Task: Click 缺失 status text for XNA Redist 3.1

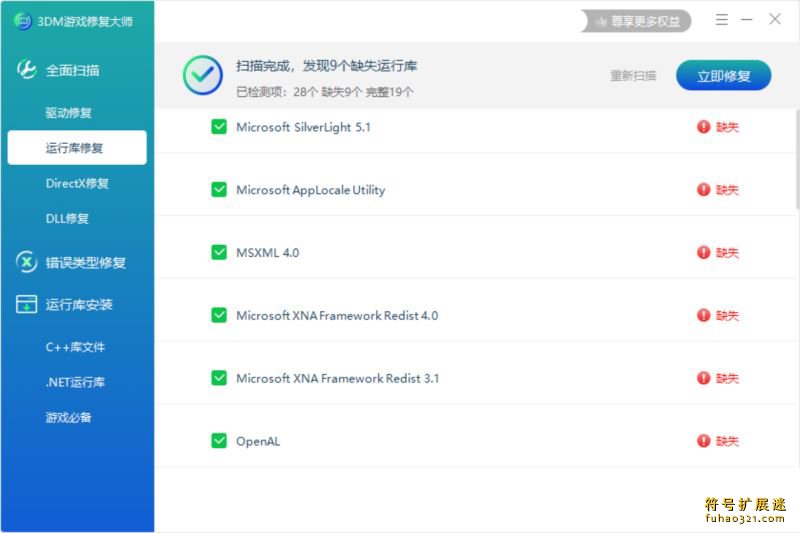Action: pos(727,378)
